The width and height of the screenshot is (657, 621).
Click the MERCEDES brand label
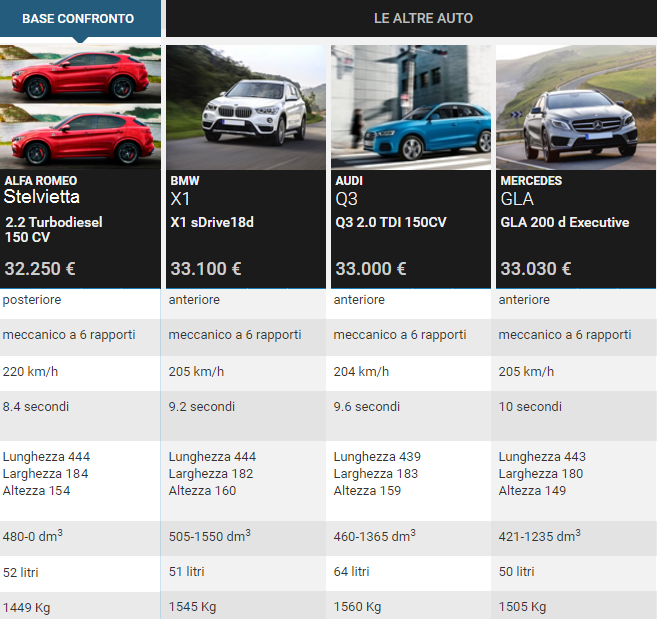(531, 181)
